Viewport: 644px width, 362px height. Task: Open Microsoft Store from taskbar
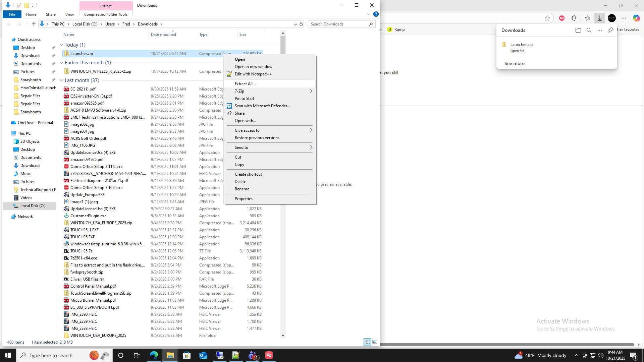click(x=186, y=355)
